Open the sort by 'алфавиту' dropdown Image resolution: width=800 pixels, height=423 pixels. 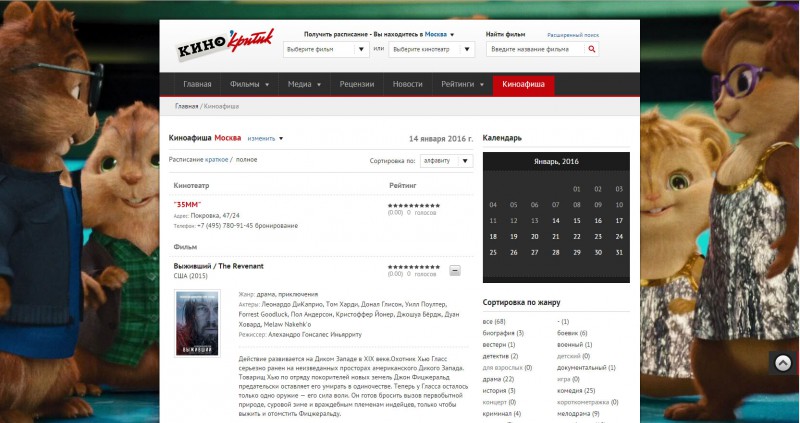[446, 161]
